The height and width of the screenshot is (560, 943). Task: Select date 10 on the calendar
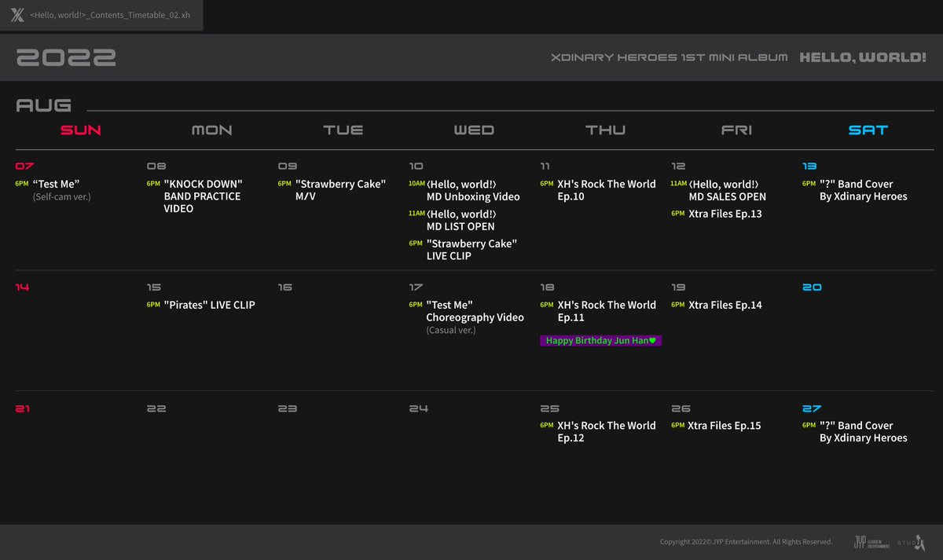(416, 167)
